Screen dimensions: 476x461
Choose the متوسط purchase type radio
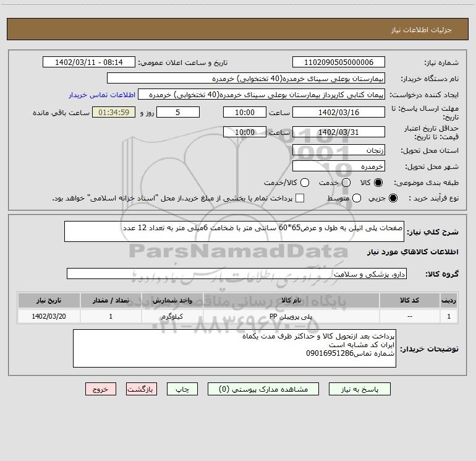click(x=357, y=198)
